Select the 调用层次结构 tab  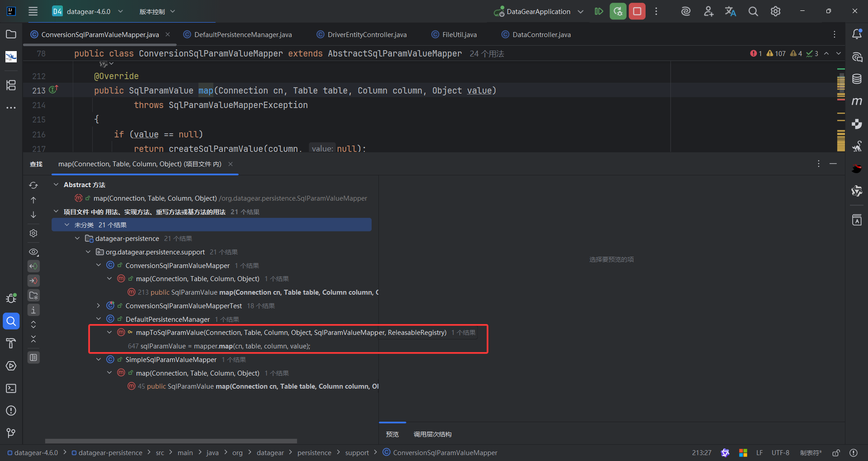(x=433, y=434)
